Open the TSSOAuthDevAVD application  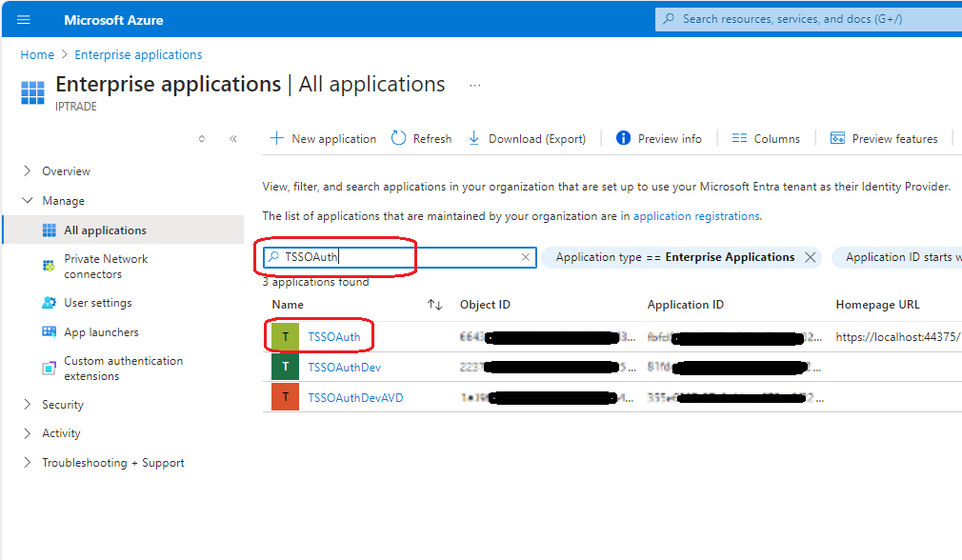pos(355,397)
